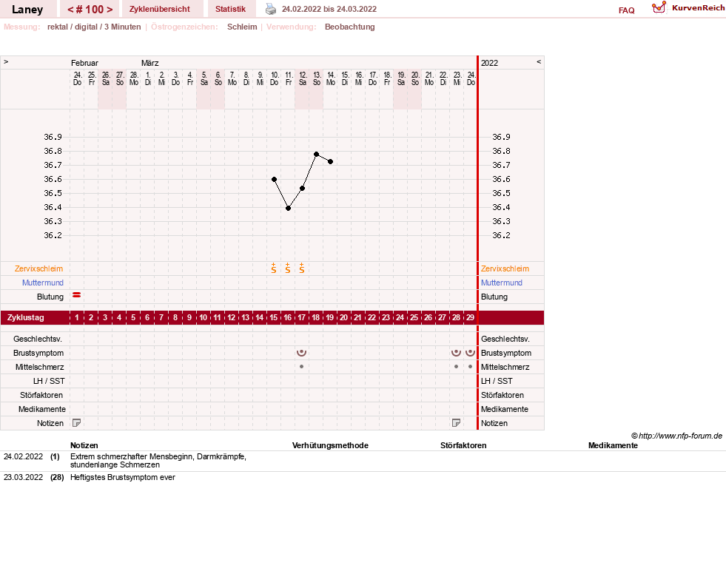The height and width of the screenshot is (588, 726).
Task: Click the Mittelschmerz dot on cycle day 28
Action: tap(456, 366)
